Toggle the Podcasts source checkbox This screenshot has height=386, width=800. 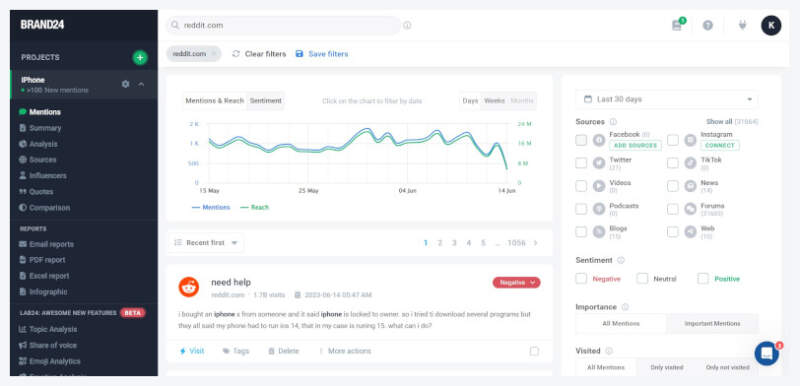(x=581, y=209)
